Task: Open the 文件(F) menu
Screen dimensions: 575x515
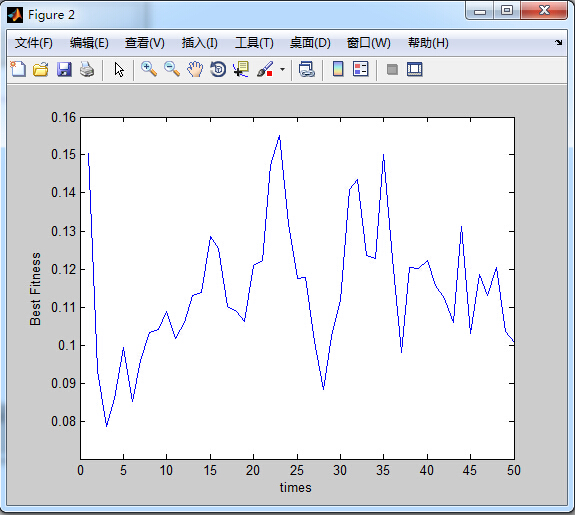Action: point(34,43)
